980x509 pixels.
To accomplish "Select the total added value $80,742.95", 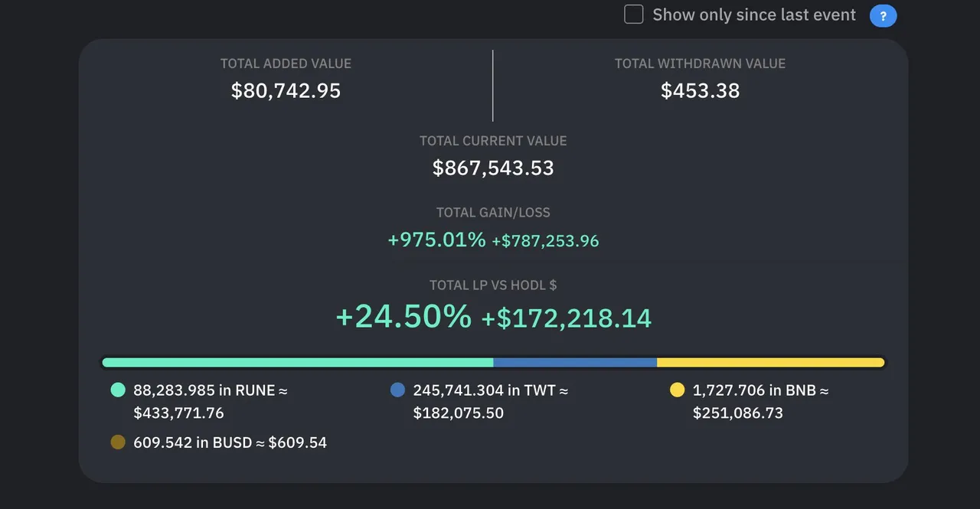I will (286, 91).
